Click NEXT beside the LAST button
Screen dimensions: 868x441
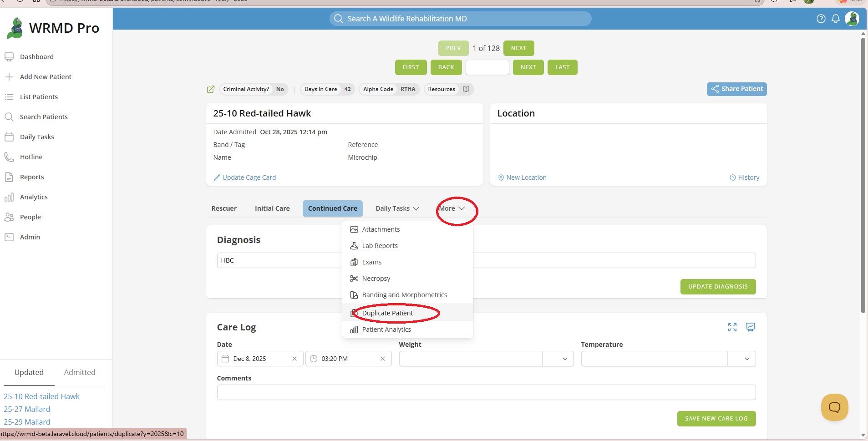pos(528,67)
